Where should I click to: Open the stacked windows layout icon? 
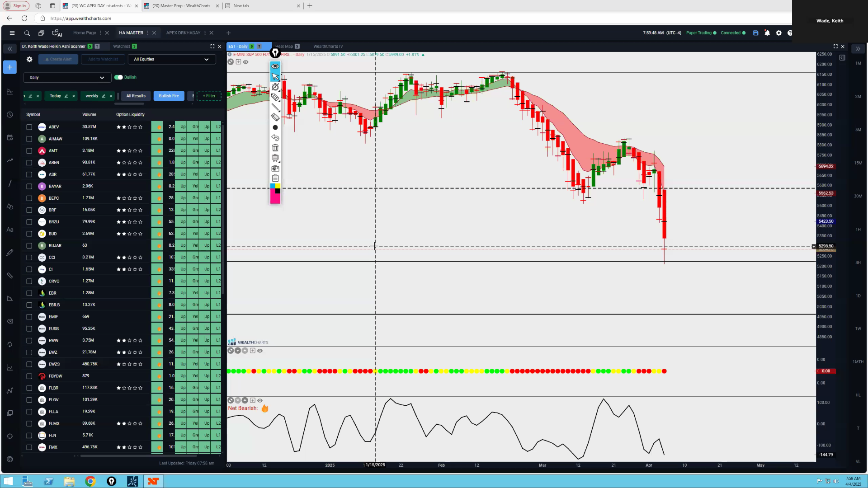pyautogui.click(x=41, y=33)
